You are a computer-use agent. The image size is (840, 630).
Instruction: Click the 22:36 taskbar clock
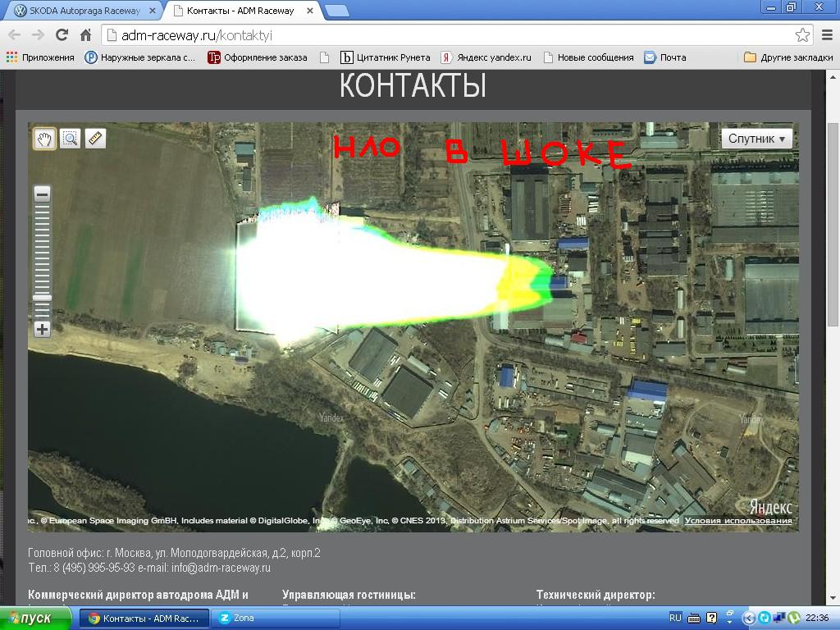pyautogui.click(x=817, y=619)
